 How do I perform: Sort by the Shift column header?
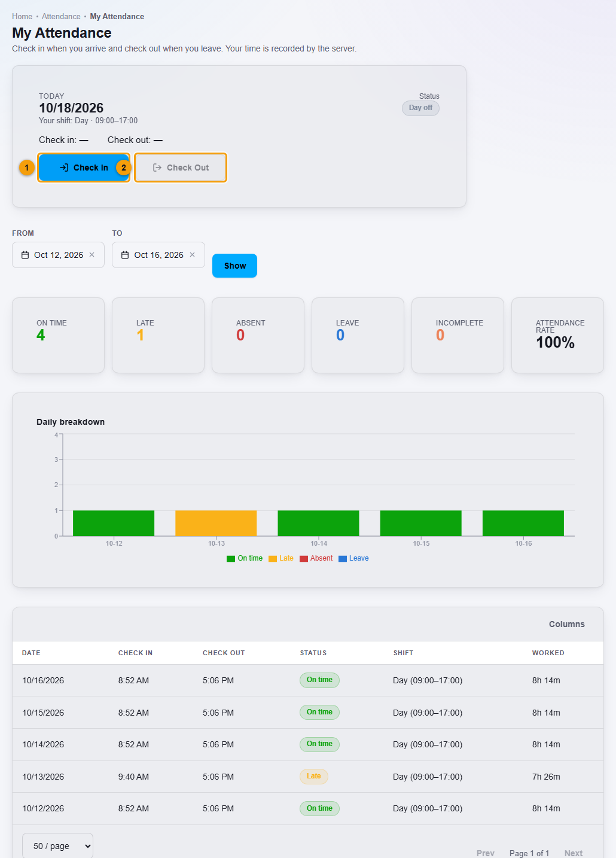[x=403, y=653]
